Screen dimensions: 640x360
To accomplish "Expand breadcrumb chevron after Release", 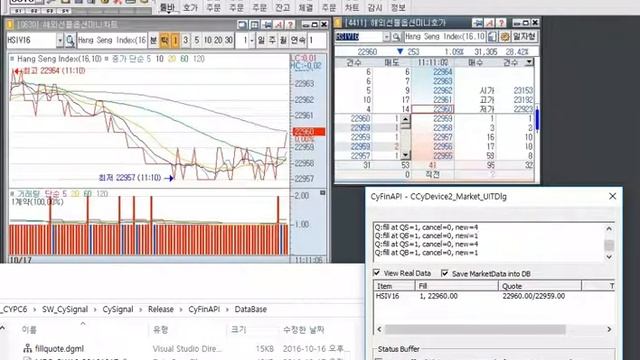I will click(x=181, y=309).
